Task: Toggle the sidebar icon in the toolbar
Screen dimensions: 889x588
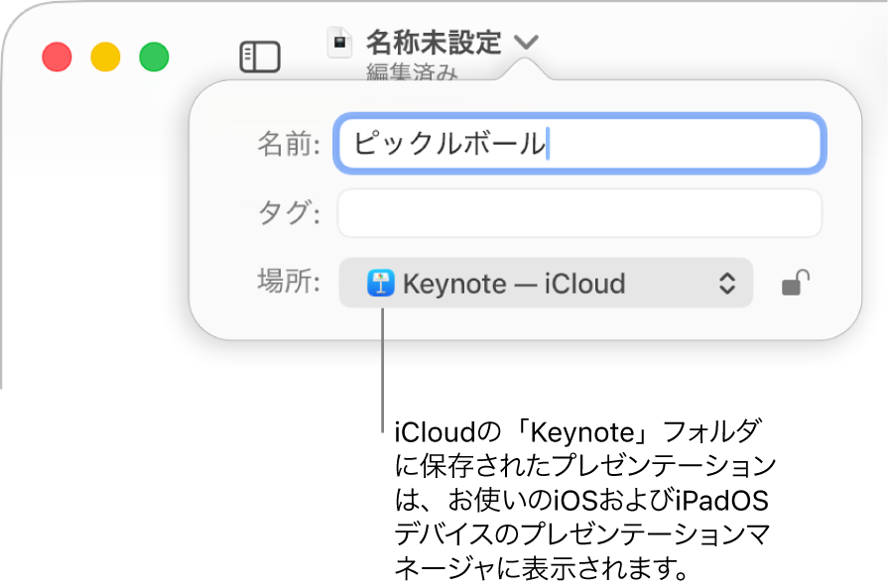Action: tap(260, 57)
